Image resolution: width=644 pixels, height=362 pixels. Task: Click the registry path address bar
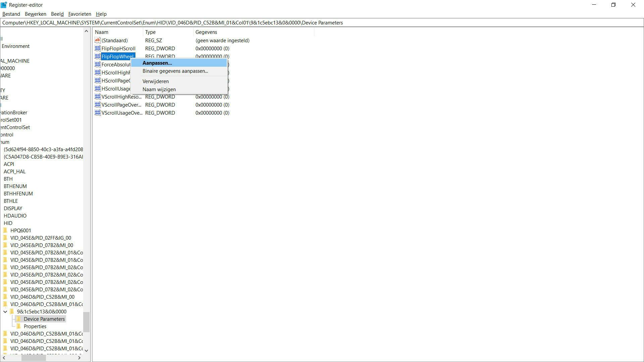(x=322, y=23)
